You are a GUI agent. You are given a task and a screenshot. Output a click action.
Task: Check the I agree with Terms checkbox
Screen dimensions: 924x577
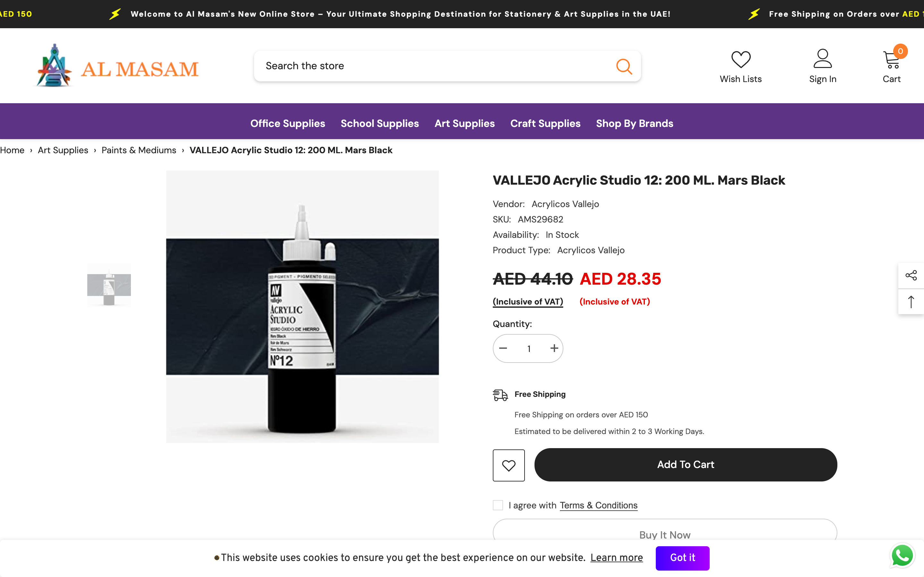498,505
